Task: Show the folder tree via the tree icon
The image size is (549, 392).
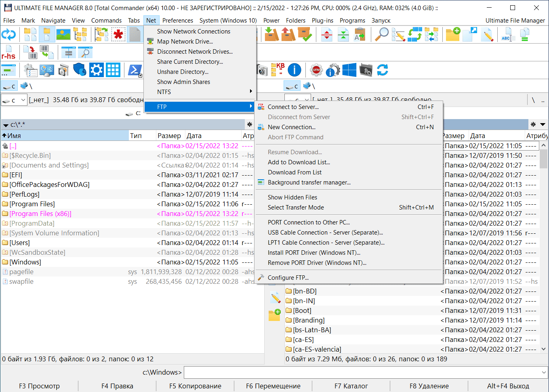Action: coord(80,35)
